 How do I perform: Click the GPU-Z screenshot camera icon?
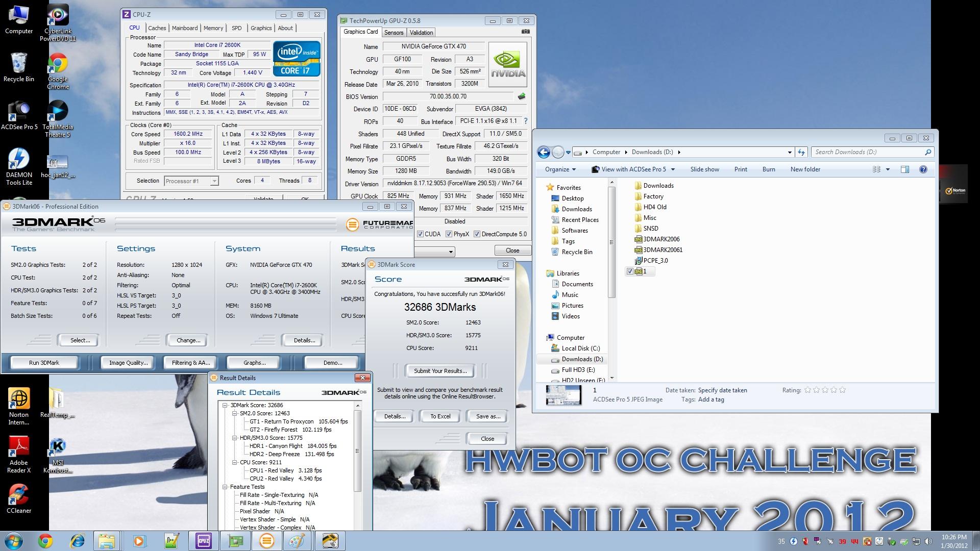click(525, 32)
